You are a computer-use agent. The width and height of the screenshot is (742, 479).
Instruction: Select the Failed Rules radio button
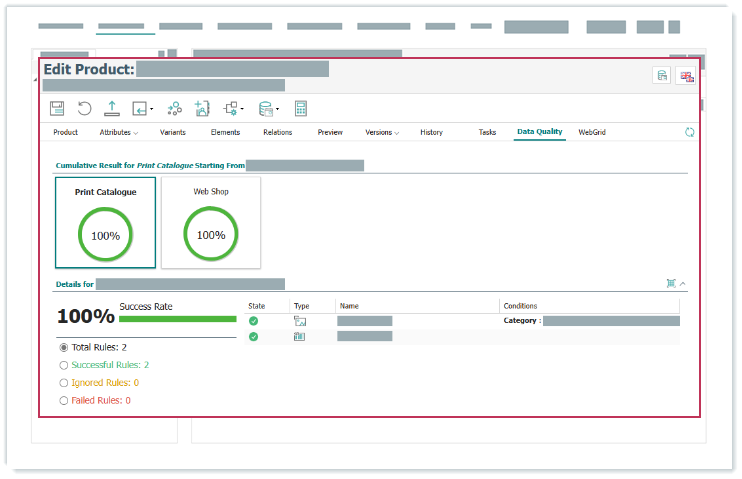click(64, 400)
